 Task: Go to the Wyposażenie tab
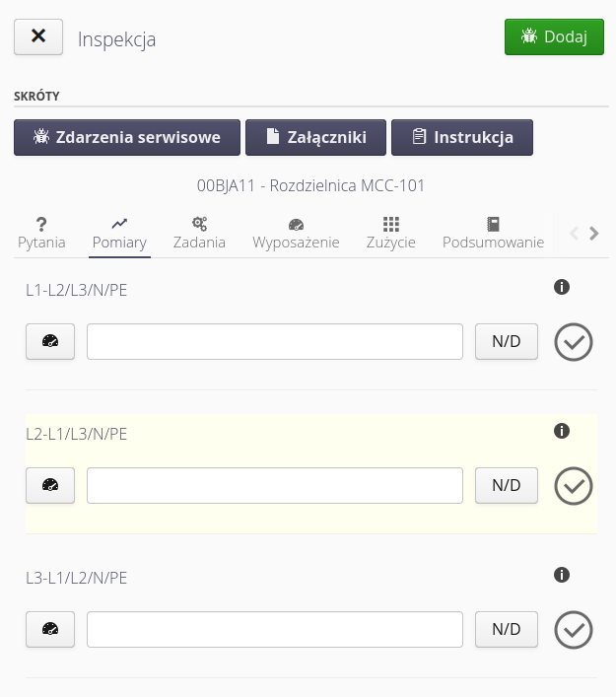click(x=296, y=233)
